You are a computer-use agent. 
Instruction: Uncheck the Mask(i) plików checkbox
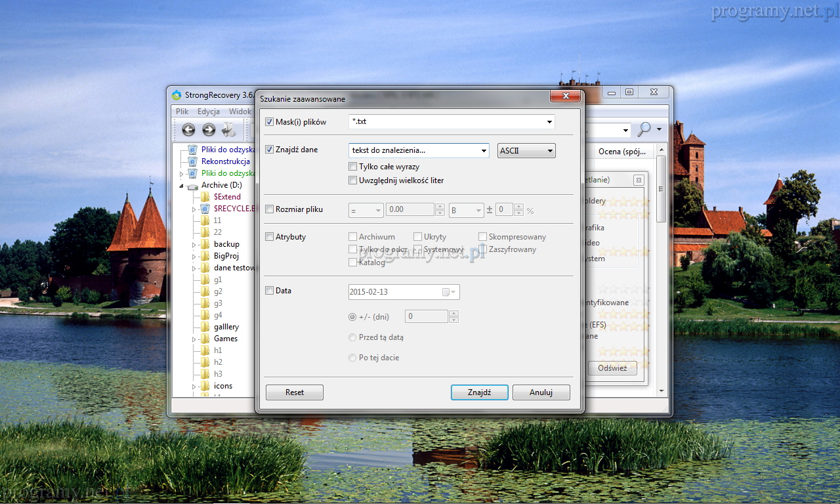(x=270, y=122)
